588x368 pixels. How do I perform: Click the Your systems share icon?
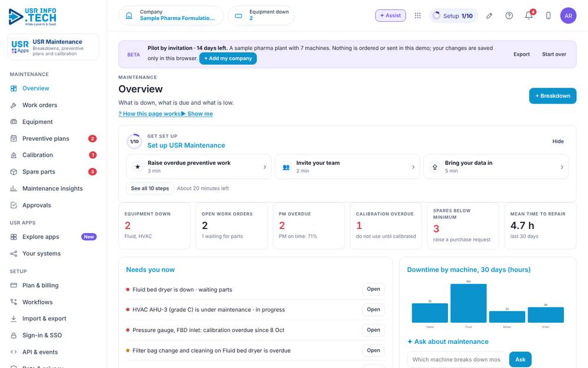click(x=14, y=253)
